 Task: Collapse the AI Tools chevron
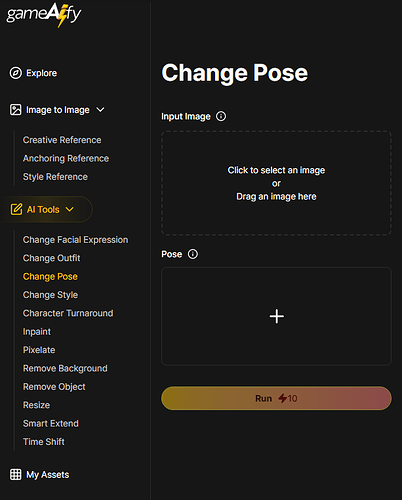[x=69, y=209]
